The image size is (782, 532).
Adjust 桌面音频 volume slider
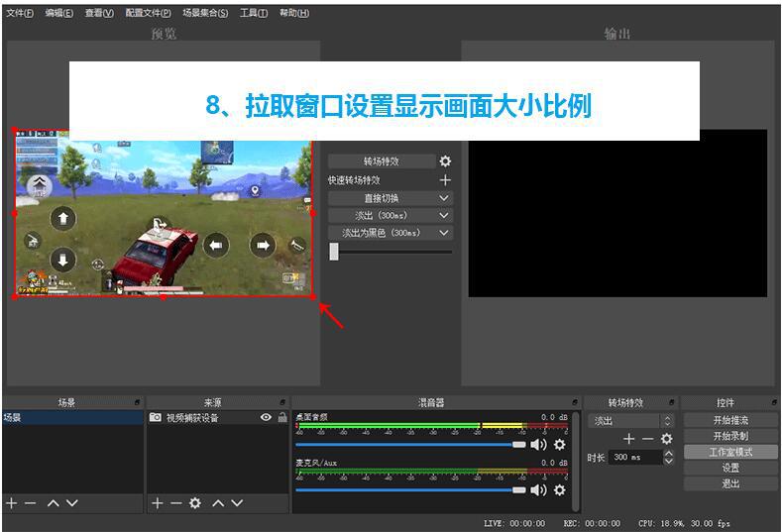(410, 444)
